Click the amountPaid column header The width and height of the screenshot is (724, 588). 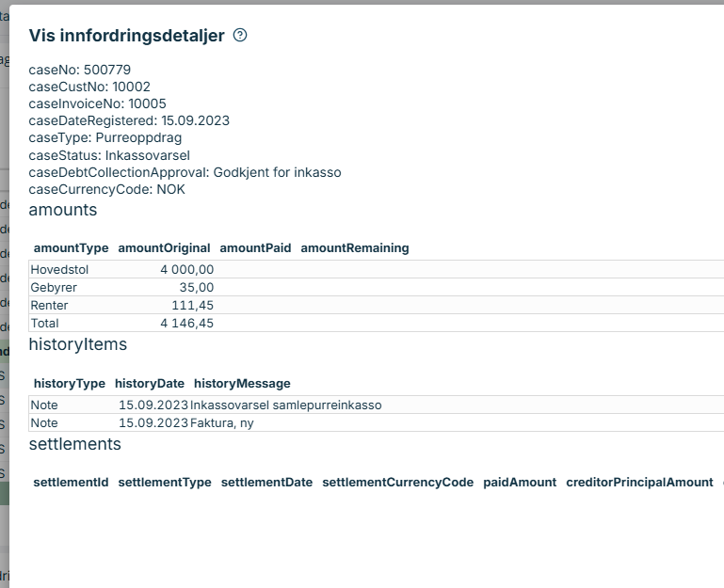click(x=255, y=248)
